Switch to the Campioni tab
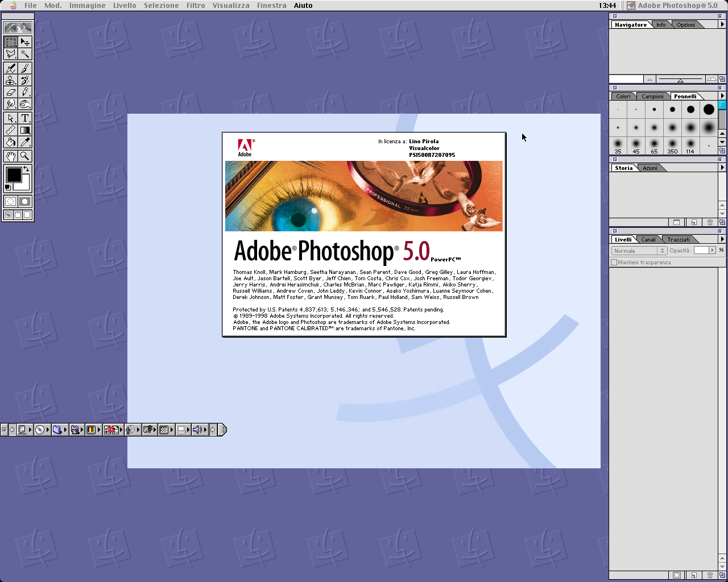 (x=653, y=97)
